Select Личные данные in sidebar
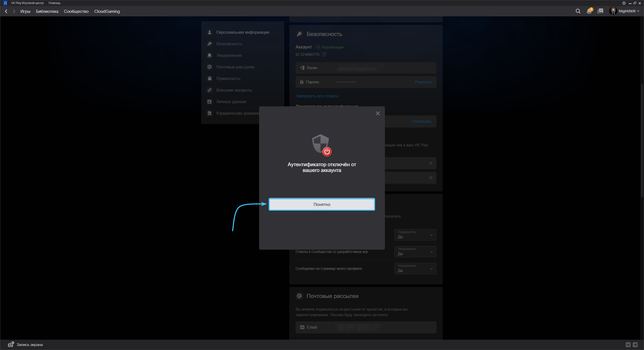 click(x=231, y=102)
